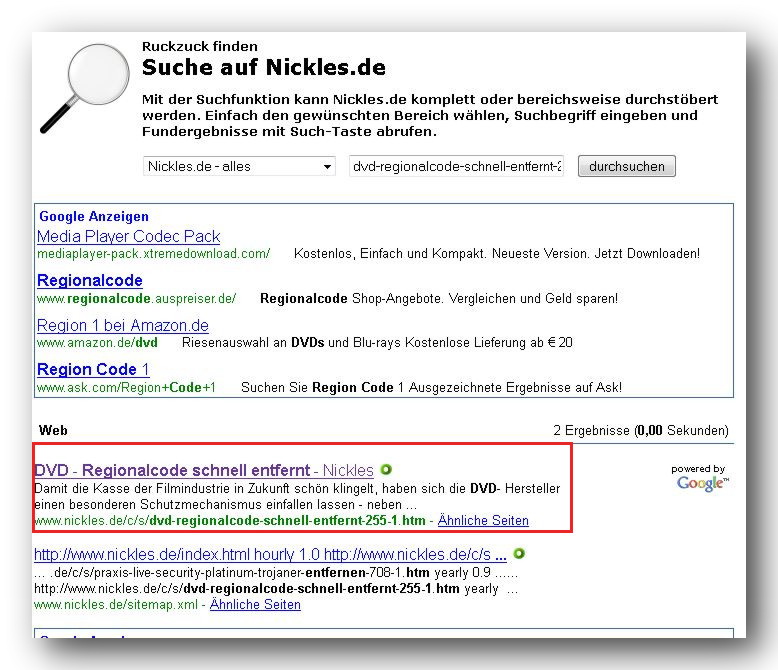Viewport: 778px width, 670px height.
Task: Open the Regionalcode ad link
Action: click(90, 280)
